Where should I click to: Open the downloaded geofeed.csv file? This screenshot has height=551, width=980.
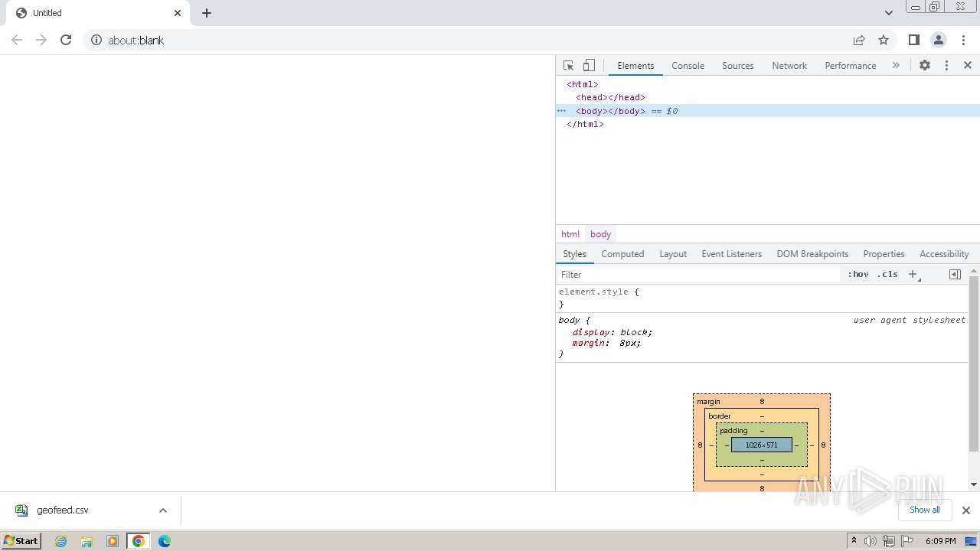[x=63, y=510]
